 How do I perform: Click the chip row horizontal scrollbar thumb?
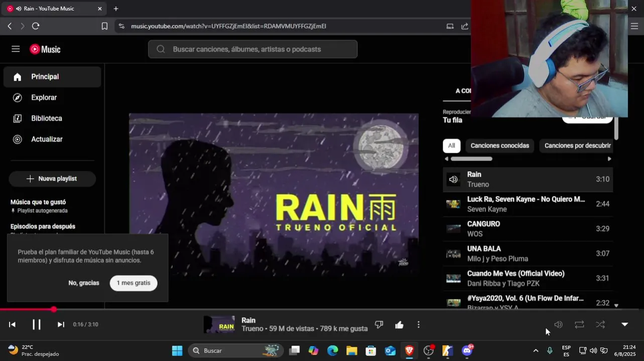point(471,159)
